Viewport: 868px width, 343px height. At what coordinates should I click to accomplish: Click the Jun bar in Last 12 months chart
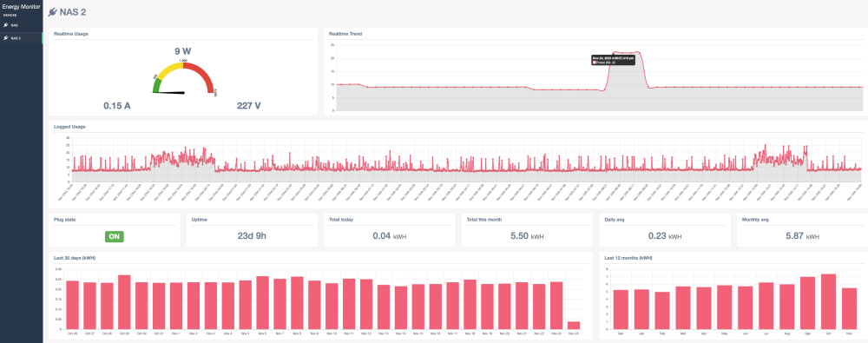click(745, 307)
